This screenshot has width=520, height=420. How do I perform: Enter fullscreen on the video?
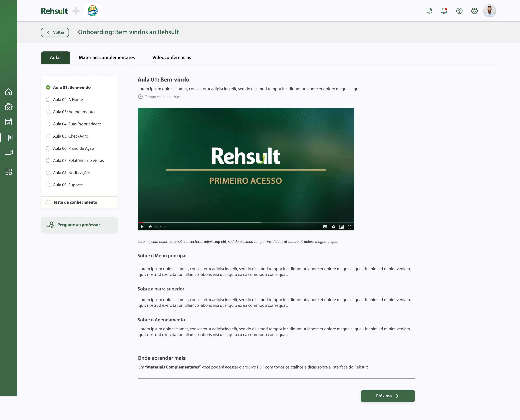click(x=349, y=227)
